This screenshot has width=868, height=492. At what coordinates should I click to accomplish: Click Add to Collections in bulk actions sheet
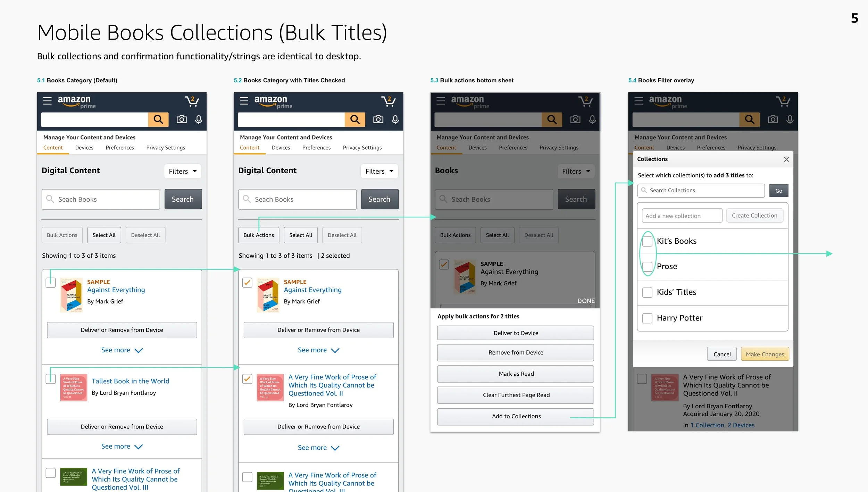click(x=516, y=416)
